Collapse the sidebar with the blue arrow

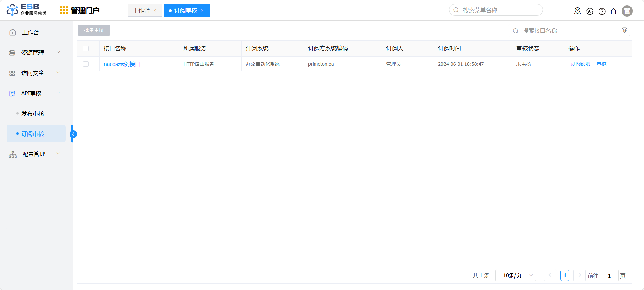pyautogui.click(x=73, y=134)
